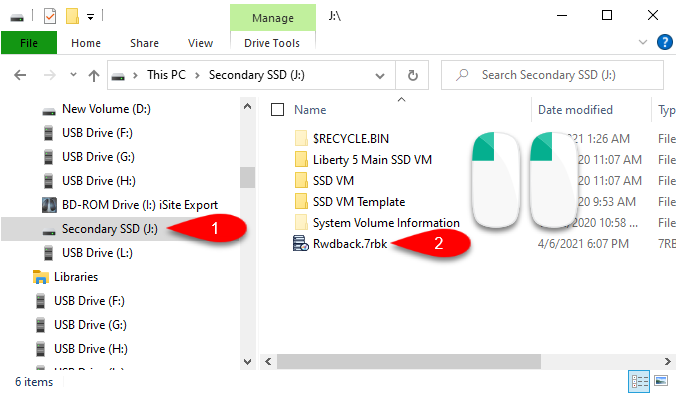Switch to Details view icon in the status bar
This screenshot has height=394, width=677.
click(639, 381)
